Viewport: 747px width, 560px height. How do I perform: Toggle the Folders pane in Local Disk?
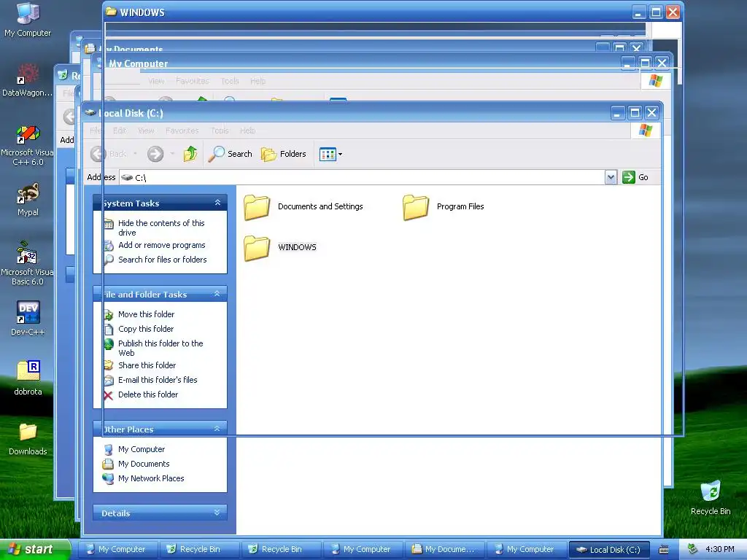(284, 154)
